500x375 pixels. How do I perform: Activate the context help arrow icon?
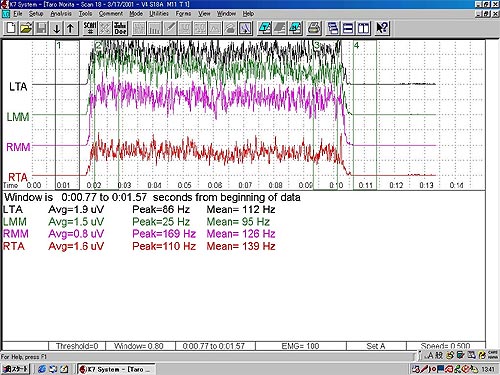tap(382, 28)
